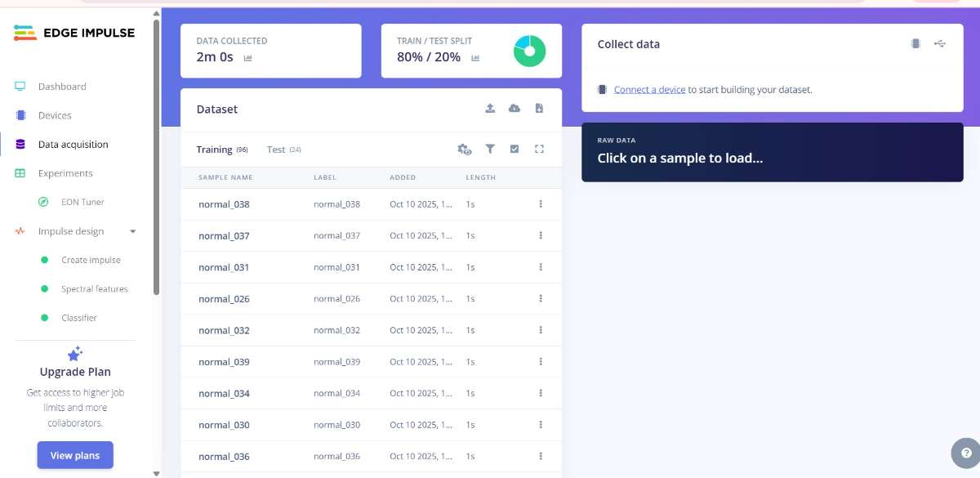Collapse the Impulse design section arrow
This screenshot has width=980, height=478.
click(132, 231)
